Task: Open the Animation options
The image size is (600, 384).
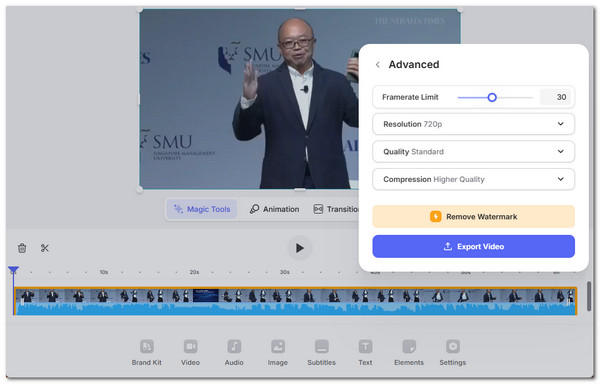Action: pos(274,209)
